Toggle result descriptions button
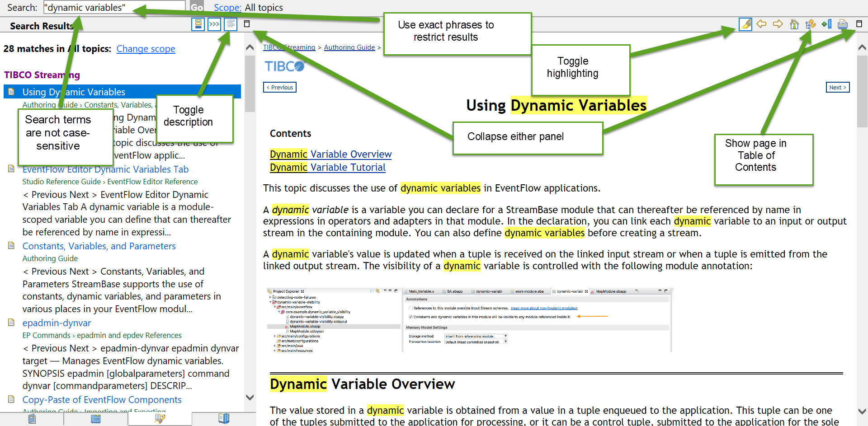Viewport: 868px width, 426px height. point(231,24)
